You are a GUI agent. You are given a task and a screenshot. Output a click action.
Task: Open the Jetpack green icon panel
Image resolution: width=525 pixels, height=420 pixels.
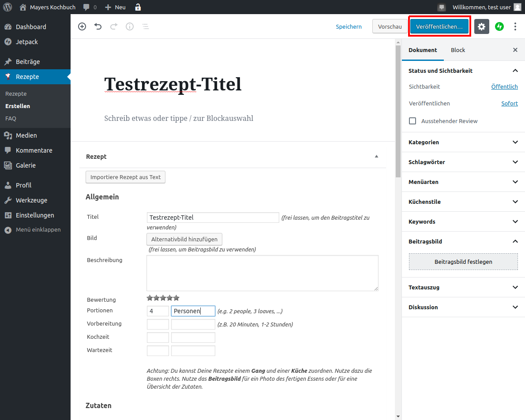pos(499,26)
